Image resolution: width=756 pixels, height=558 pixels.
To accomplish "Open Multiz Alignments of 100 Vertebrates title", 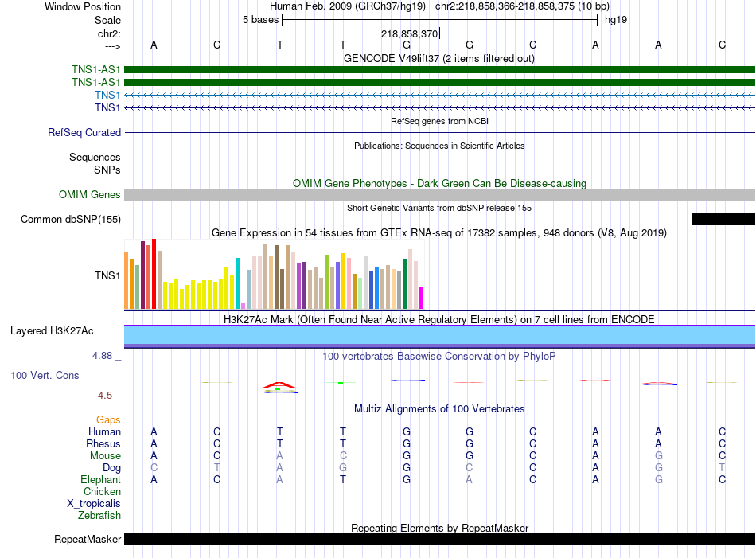I will click(x=439, y=409).
